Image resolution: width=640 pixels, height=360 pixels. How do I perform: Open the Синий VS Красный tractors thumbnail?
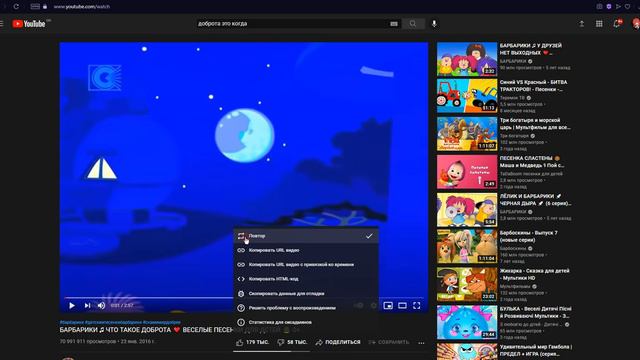(467, 96)
